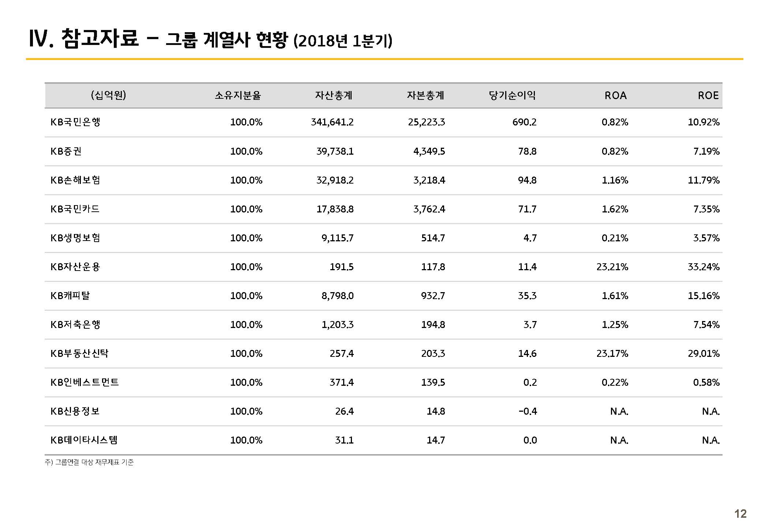Select the 'ROE' column header
Image resolution: width=769 pixels, height=532 pixels.
(x=708, y=96)
